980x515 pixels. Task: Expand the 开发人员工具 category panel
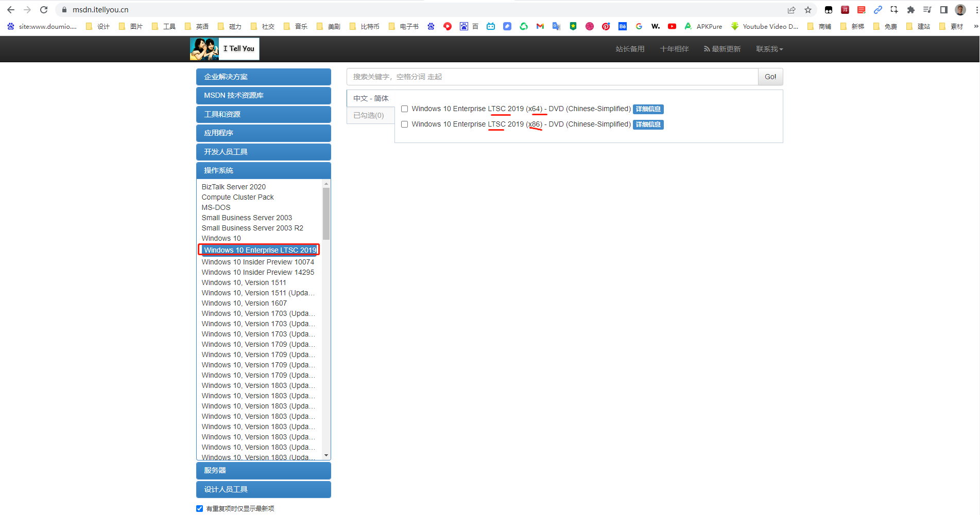[x=263, y=152]
